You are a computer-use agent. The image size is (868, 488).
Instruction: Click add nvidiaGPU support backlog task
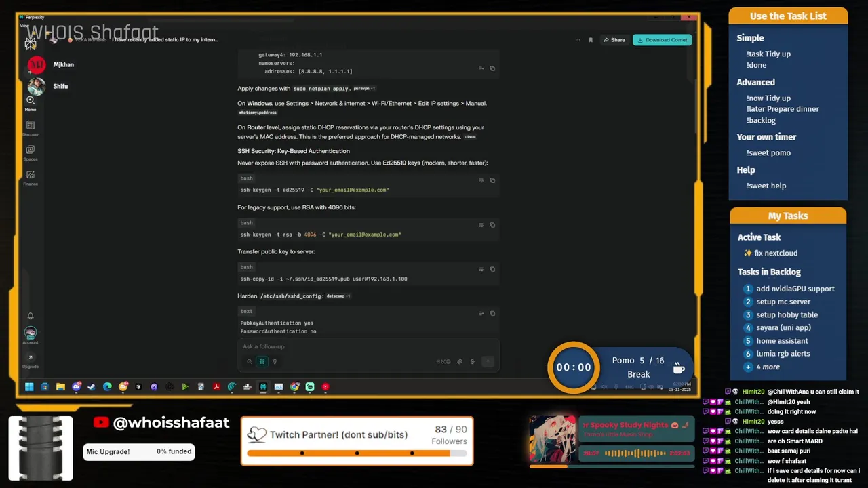pyautogui.click(x=795, y=289)
